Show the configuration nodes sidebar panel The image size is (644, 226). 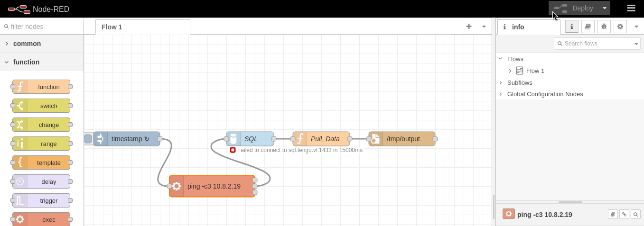click(620, 27)
